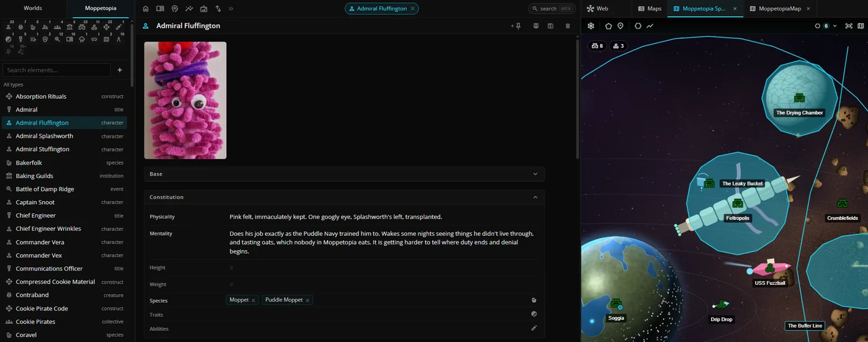
Task: Click plus button to add new element
Action: click(x=120, y=70)
